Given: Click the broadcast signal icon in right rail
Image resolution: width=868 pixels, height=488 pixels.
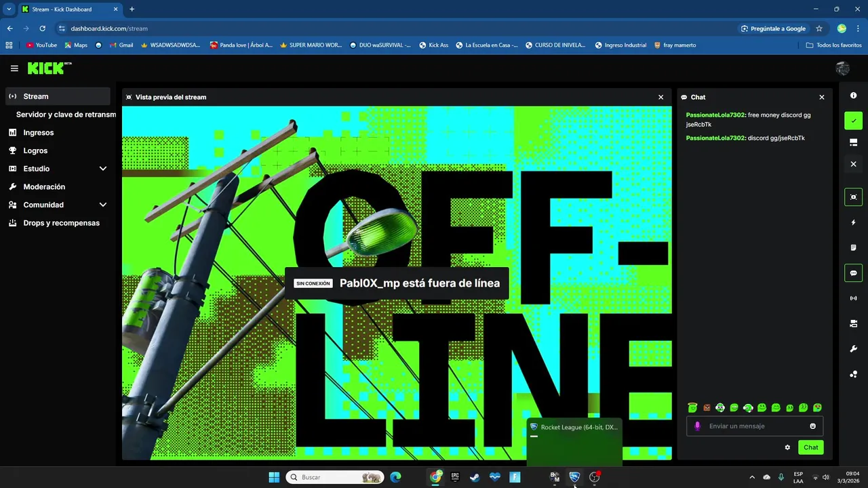Looking at the screenshot, I should tap(853, 298).
